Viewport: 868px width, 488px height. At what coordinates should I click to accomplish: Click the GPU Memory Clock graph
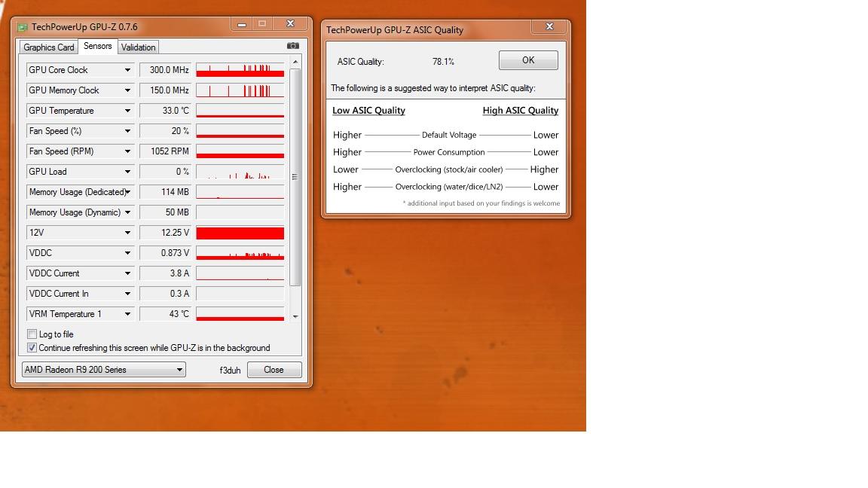point(240,90)
